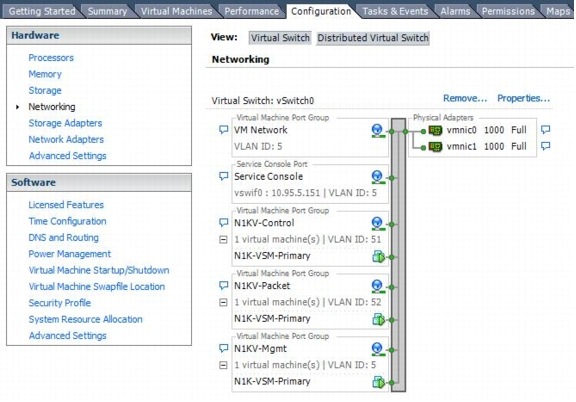Screen dimensions: 576x402
Task: Select the N1KV-Mgmt port group label
Action: 260,348
